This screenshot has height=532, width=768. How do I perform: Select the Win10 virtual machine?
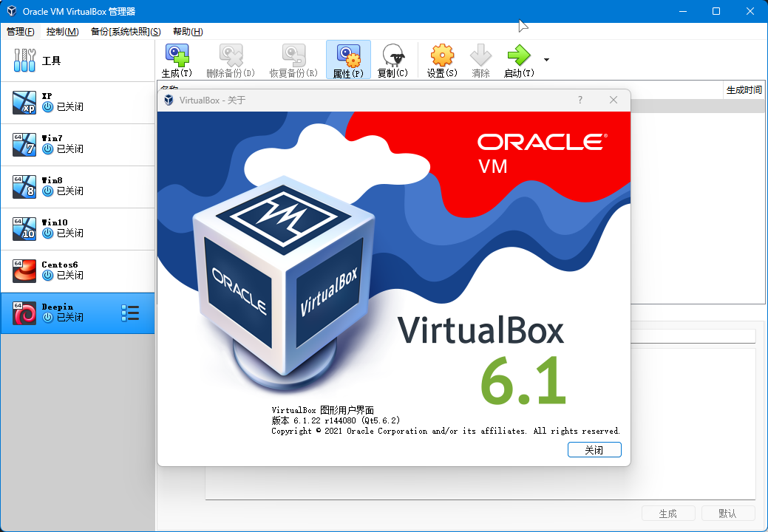pyautogui.click(x=78, y=229)
